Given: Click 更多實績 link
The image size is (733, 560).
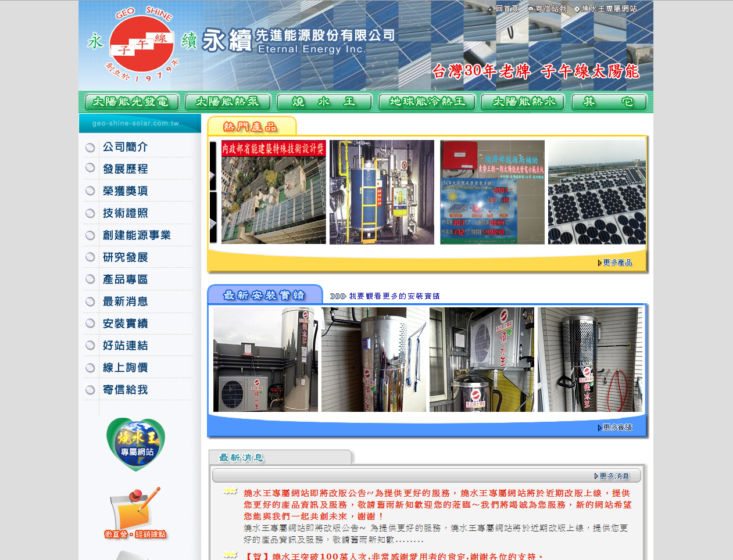Looking at the screenshot, I should tap(615, 428).
